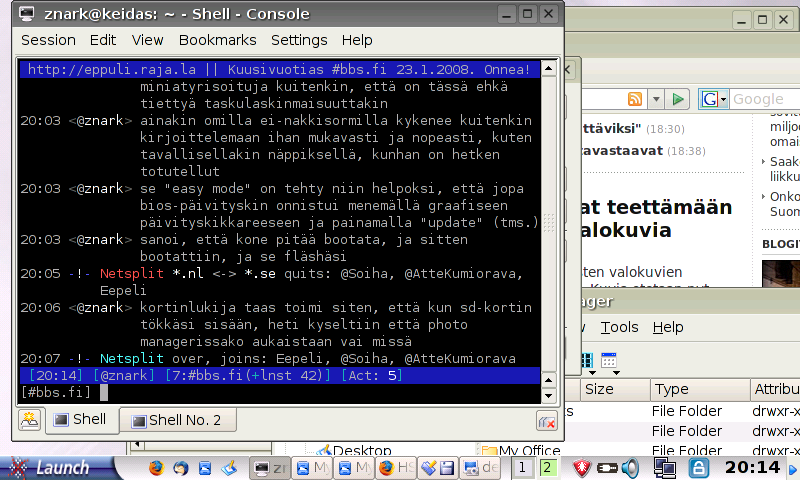Image resolution: width=800 pixels, height=480 pixels.
Task: Click the cyan 'Netsplit' over text at 20:07
Action: (x=132, y=359)
